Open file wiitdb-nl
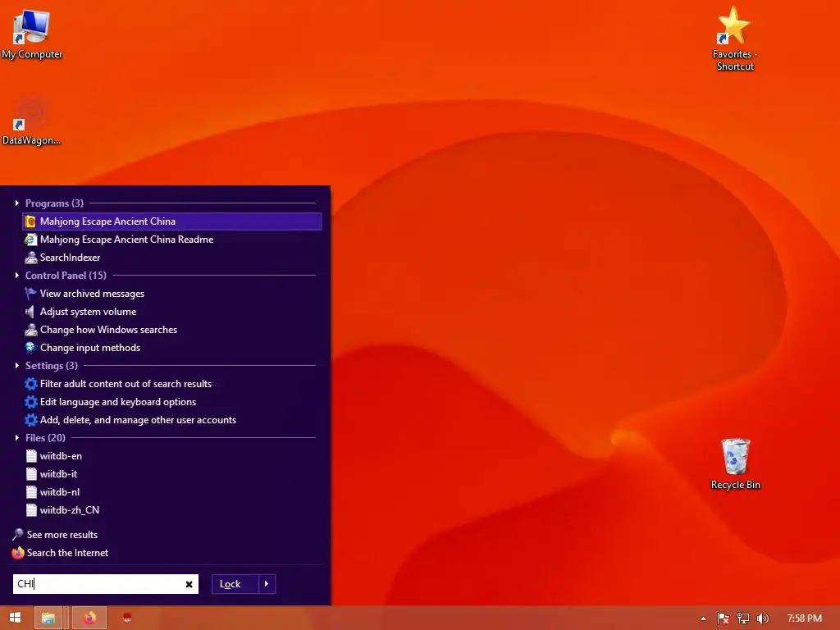Viewport: 840px width, 630px height. [172, 492]
